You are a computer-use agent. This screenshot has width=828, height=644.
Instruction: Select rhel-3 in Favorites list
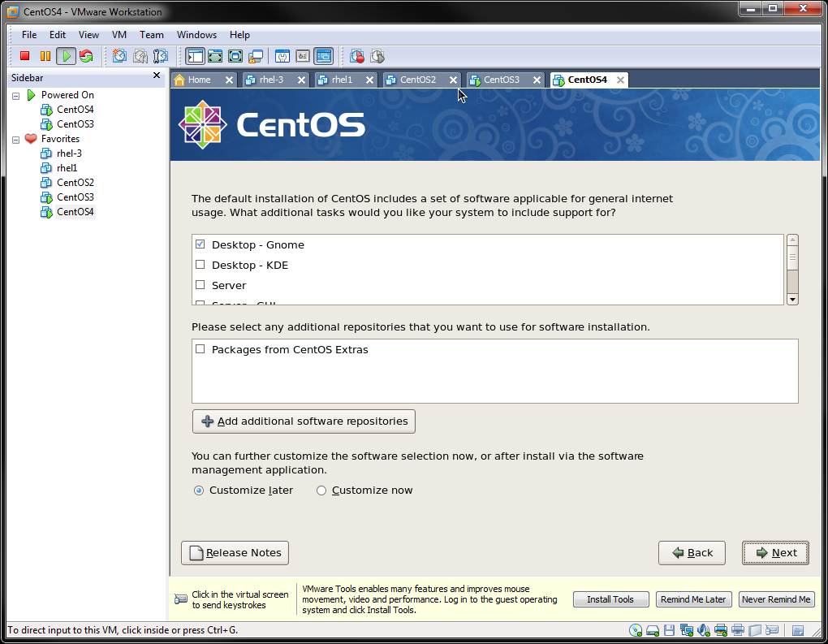(x=69, y=153)
